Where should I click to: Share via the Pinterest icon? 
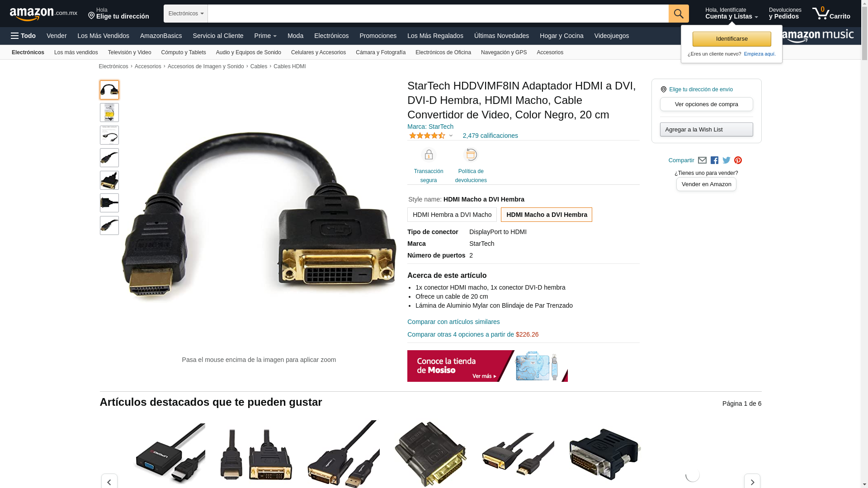coord(738,160)
